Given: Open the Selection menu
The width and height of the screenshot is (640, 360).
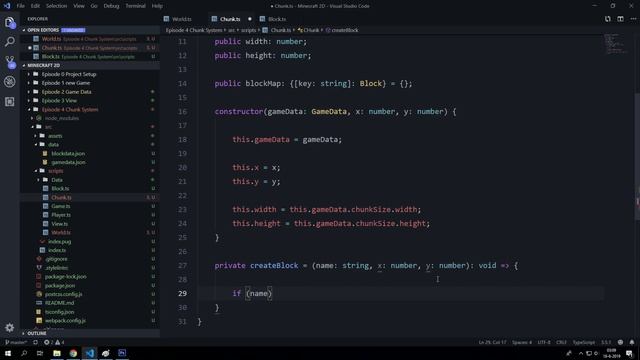Looking at the screenshot, I should [56, 6].
